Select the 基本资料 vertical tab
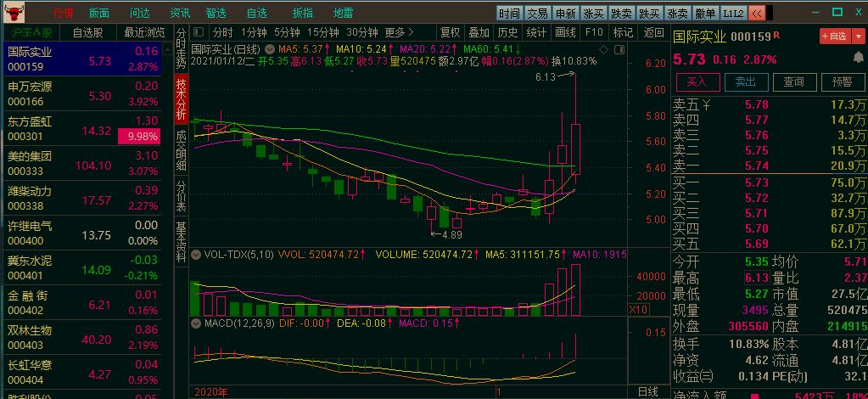Viewport: 868px width, 399px height. [x=182, y=242]
